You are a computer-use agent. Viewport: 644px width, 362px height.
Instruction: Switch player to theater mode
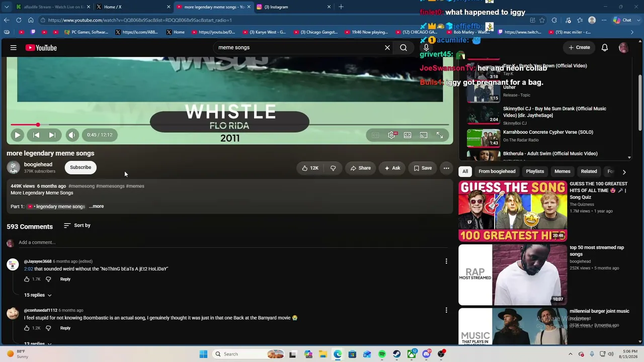click(x=408, y=135)
